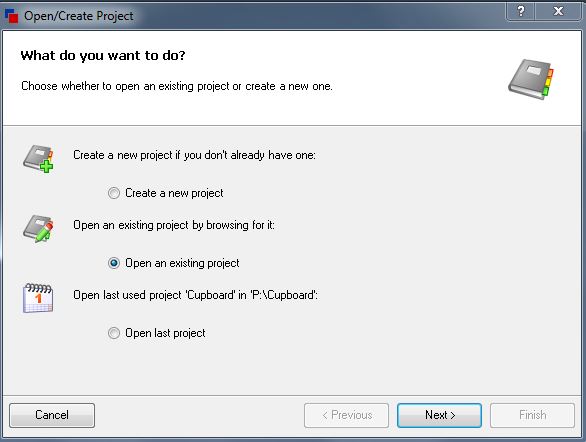The height and width of the screenshot is (442, 586).
Task: Click the red and blue app icon in title bar
Action: click(12, 16)
